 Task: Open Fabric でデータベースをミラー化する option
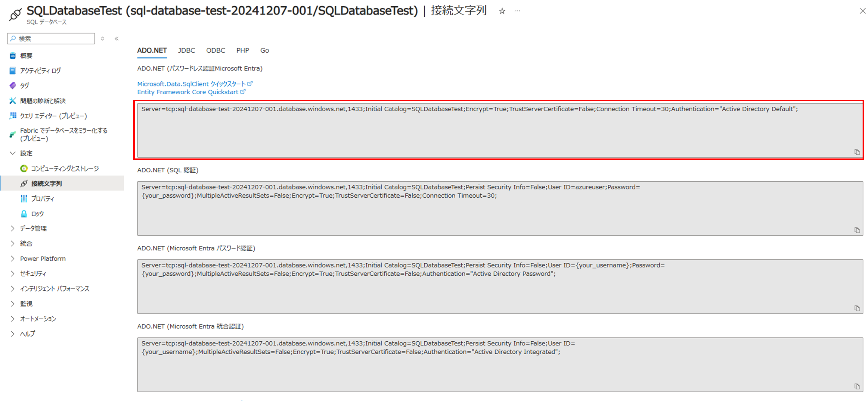click(63, 134)
